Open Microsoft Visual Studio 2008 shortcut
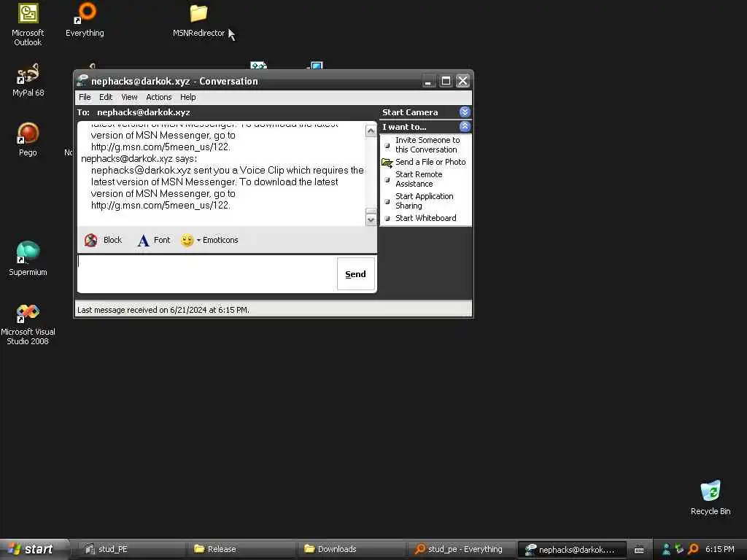This screenshot has width=747, height=560. coord(28,324)
